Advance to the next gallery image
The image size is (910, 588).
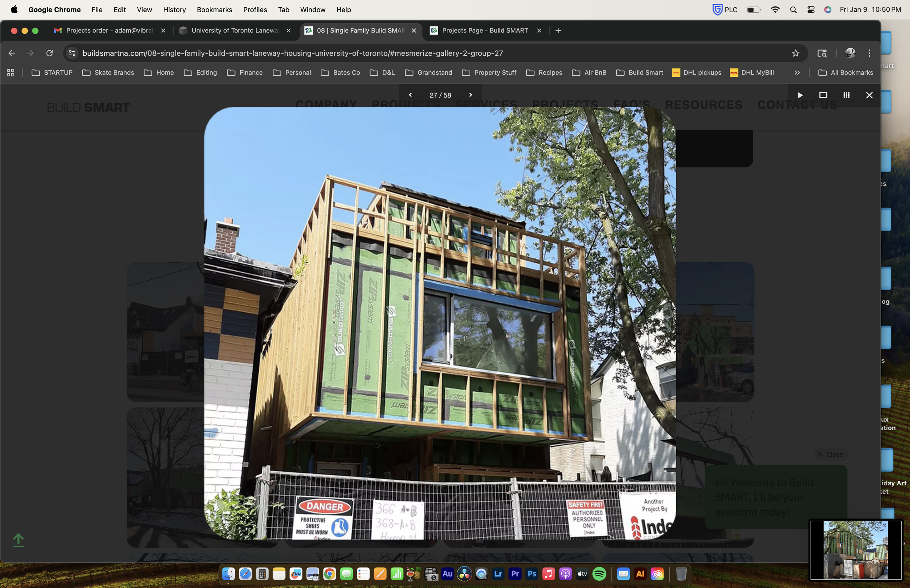470,95
